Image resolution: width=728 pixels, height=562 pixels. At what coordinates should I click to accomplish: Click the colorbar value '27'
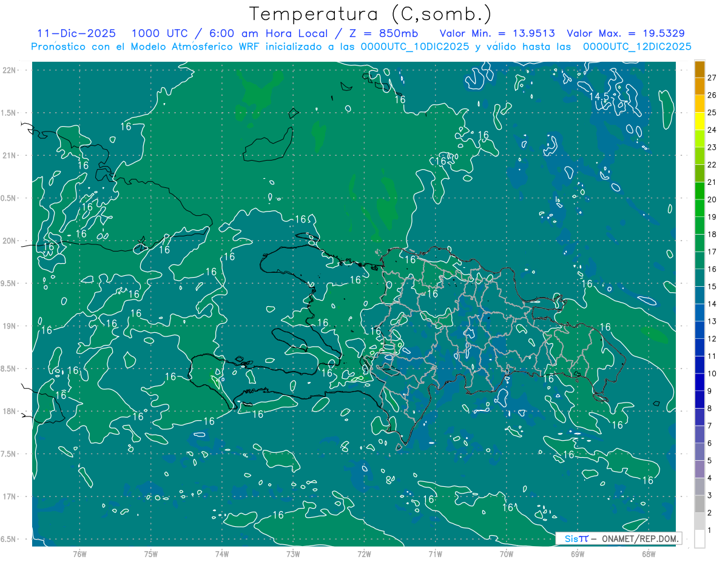coord(713,78)
